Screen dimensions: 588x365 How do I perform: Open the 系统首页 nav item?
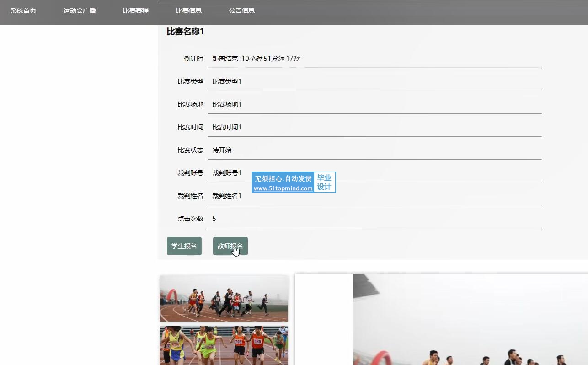(23, 11)
